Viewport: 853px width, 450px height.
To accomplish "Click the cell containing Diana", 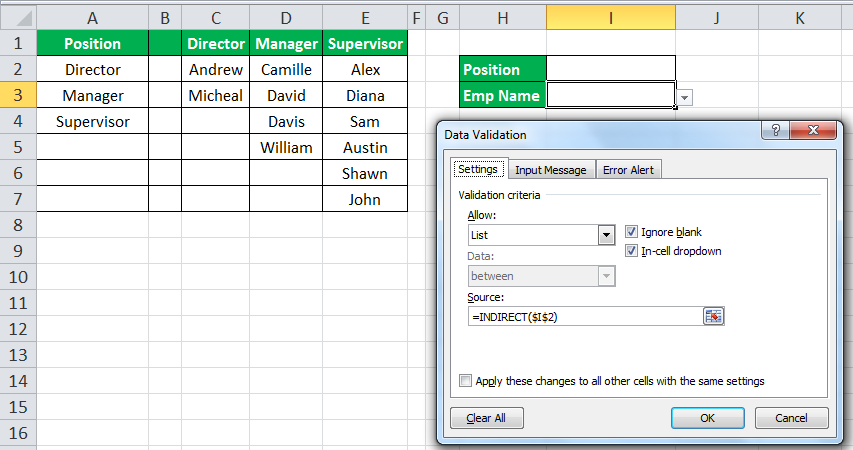I will pyautogui.click(x=365, y=95).
